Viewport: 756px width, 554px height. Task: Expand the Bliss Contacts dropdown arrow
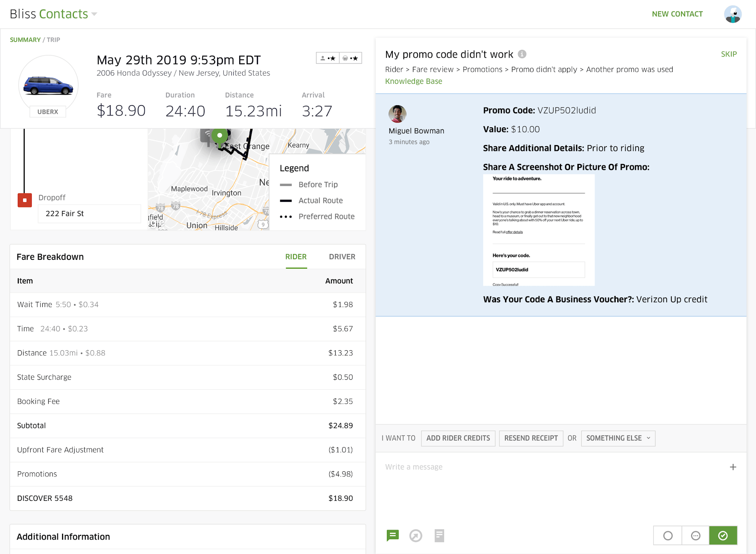point(94,14)
